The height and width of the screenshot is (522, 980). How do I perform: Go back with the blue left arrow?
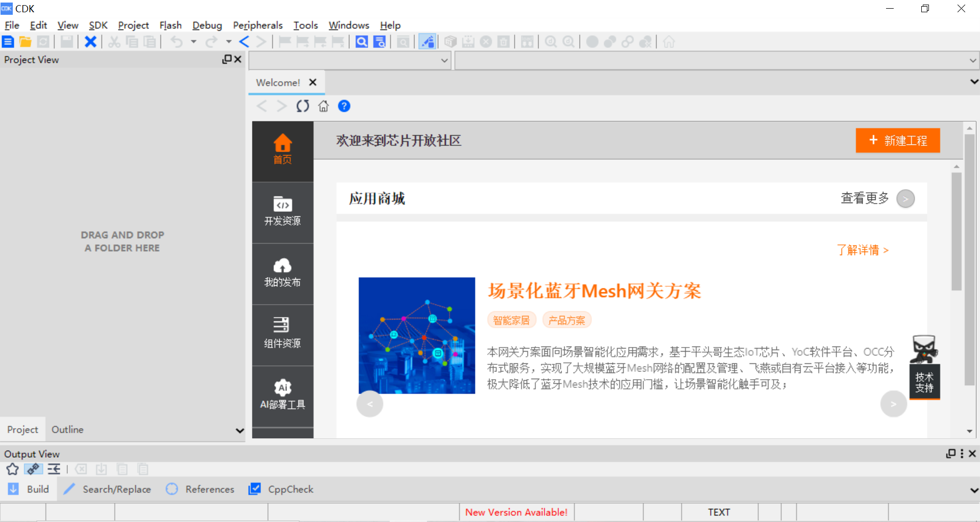coord(244,42)
